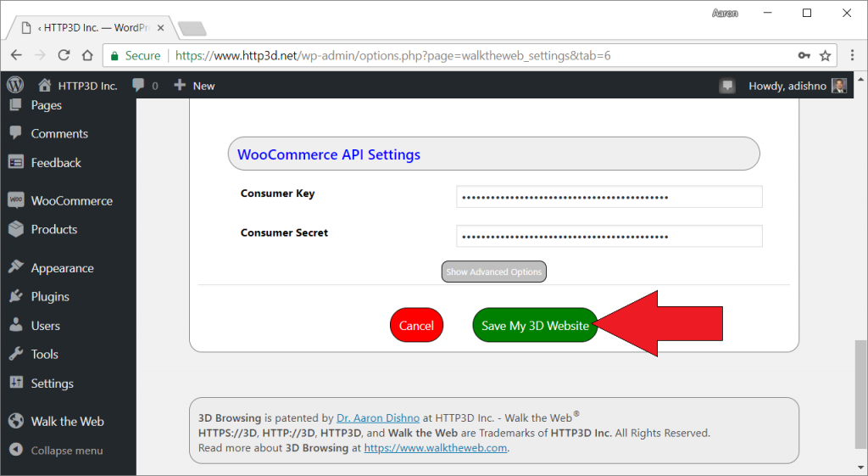Click the browser home icon
This screenshot has width=868, height=476.
[87, 55]
